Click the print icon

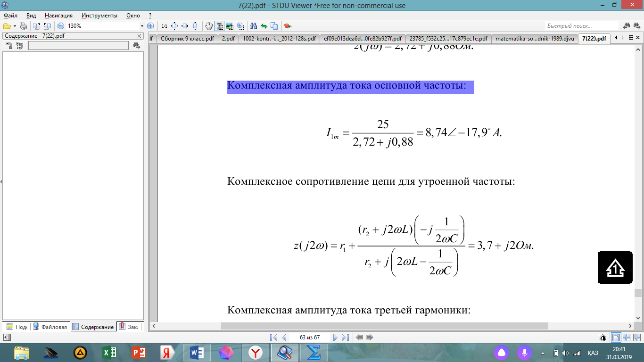pyautogui.click(x=24, y=26)
